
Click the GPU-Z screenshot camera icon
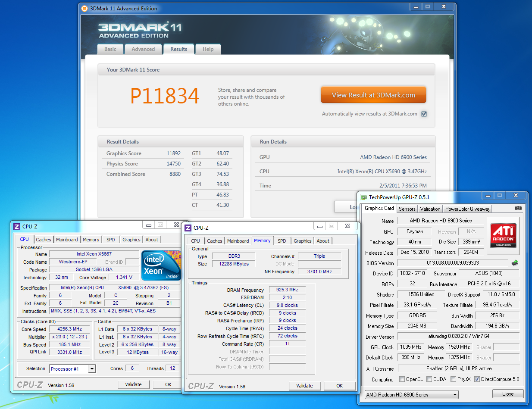tap(518, 208)
